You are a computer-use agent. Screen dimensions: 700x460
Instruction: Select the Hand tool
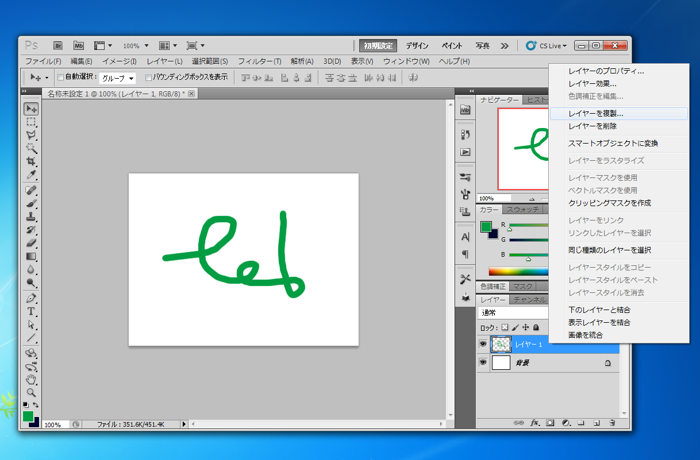pos(31,380)
